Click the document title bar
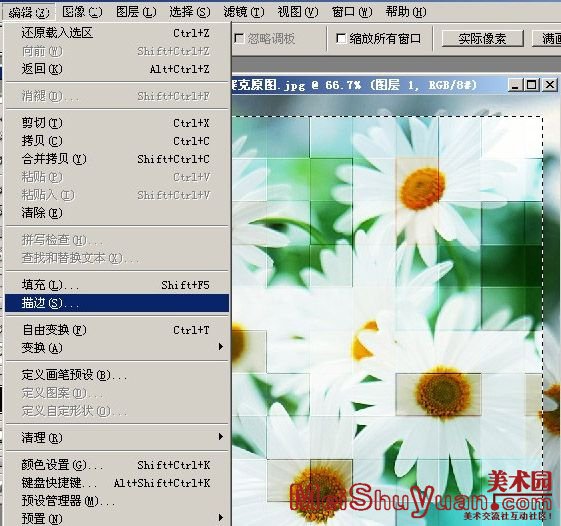Screen dimensions: 561x526 pyautogui.click(x=369, y=85)
